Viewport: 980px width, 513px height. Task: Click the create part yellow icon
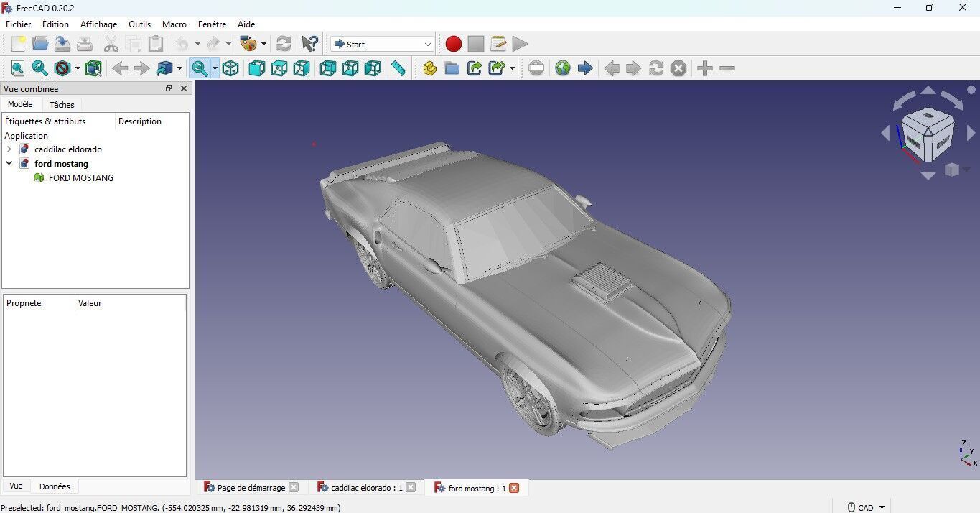[430, 68]
